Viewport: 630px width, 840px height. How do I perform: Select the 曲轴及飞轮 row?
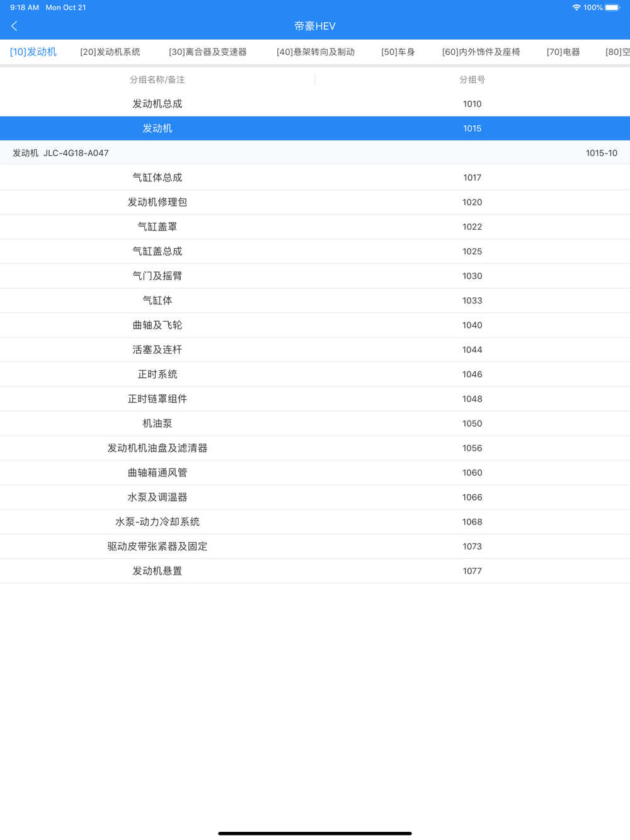point(315,325)
